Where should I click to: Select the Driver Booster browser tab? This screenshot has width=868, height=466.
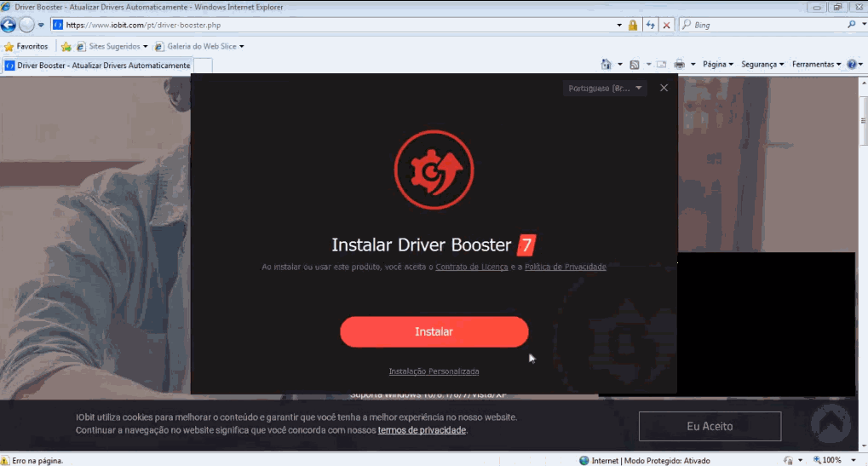click(97, 66)
